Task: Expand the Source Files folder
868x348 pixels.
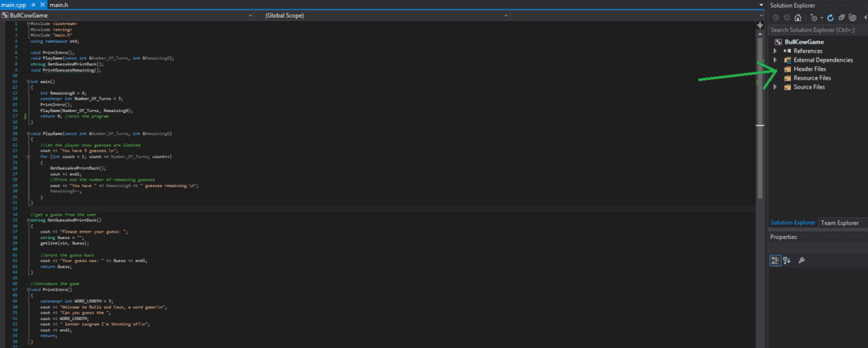Action: (x=775, y=87)
